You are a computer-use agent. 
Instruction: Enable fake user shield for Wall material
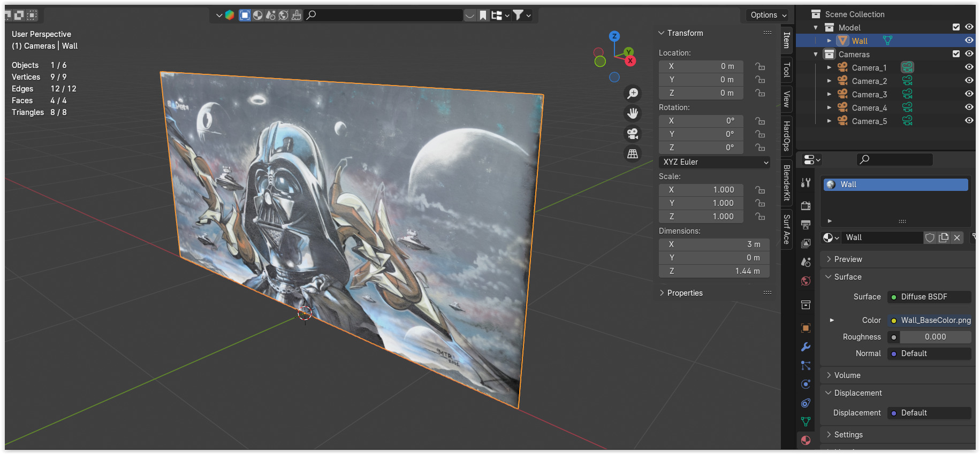[930, 237]
